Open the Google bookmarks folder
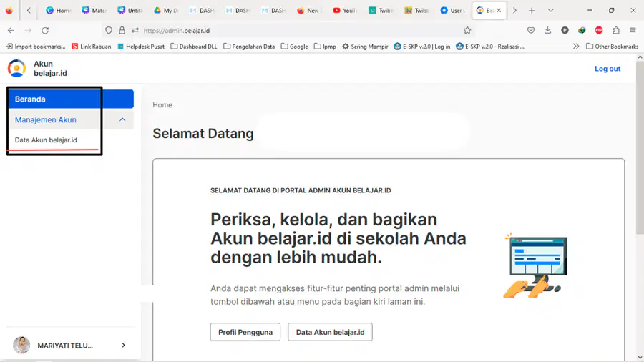 pos(294,47)
